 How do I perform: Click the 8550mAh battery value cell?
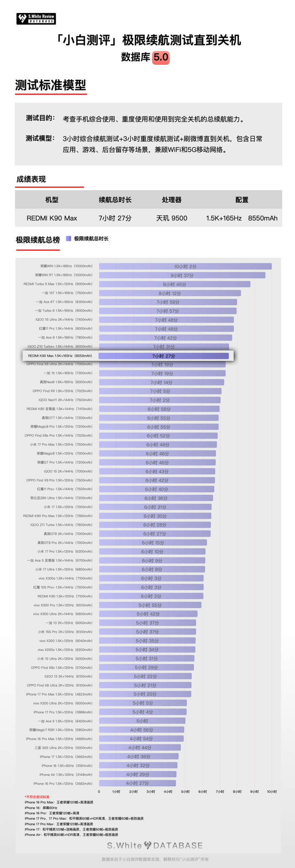click(x=263, y=218)
